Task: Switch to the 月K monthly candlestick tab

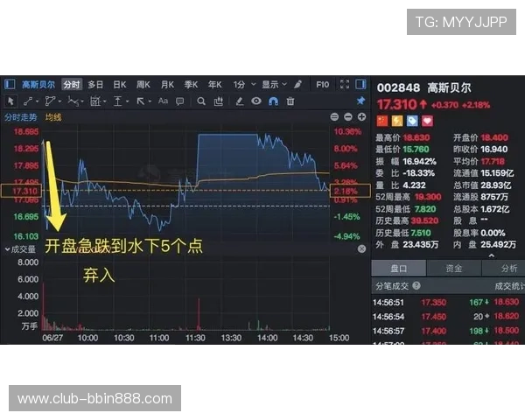Action: (x=167, y=84)
